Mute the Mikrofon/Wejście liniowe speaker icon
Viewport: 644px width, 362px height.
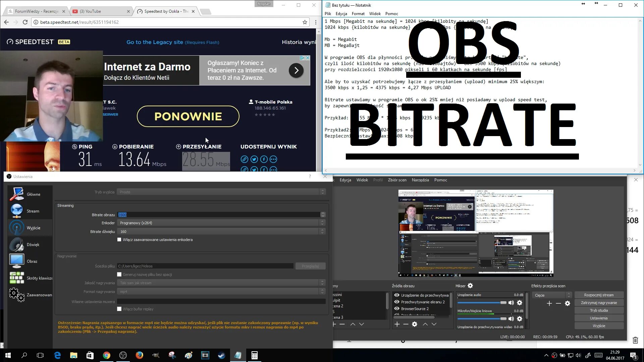tap(511, 319)
